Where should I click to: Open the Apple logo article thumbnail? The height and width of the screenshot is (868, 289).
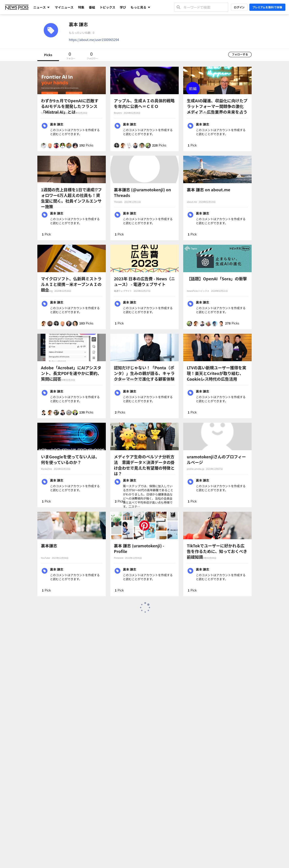click(x=144, y=80)
